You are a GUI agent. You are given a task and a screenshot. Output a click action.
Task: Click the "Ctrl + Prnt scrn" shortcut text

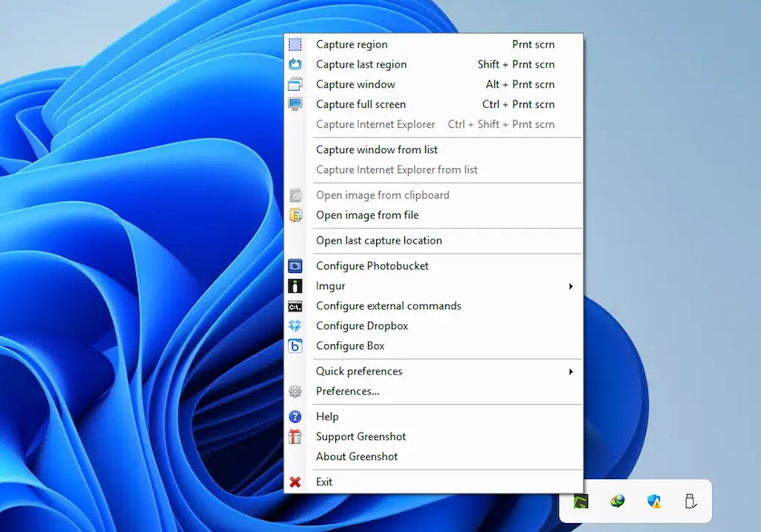coord(518,104)
